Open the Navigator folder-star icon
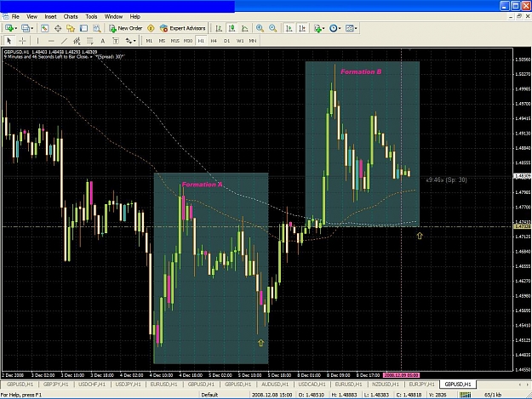 point(71,28)
